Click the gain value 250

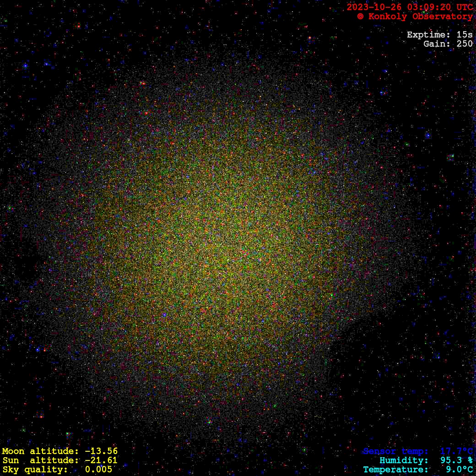(465, 44)
